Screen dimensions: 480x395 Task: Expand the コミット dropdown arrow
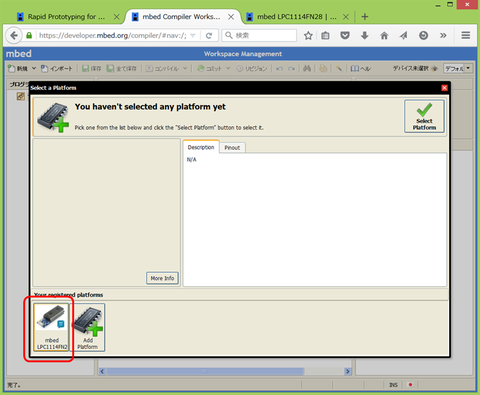click(228, 68)
